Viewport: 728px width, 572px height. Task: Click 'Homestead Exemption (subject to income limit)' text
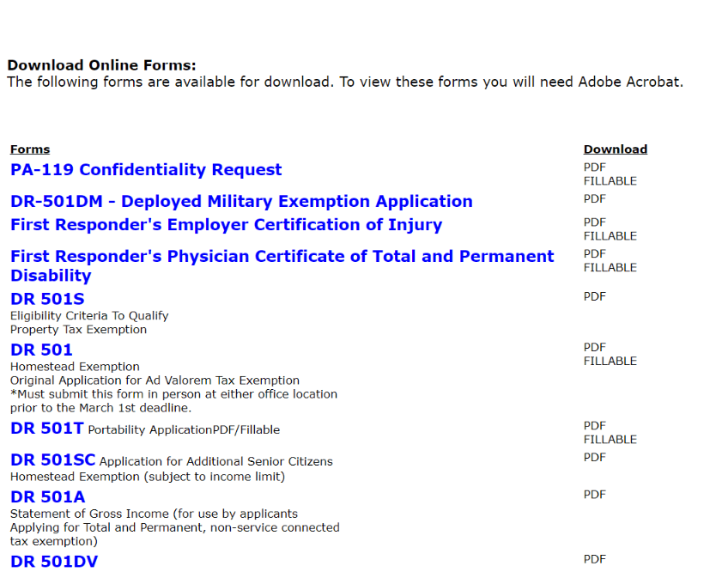pos(148,477)
